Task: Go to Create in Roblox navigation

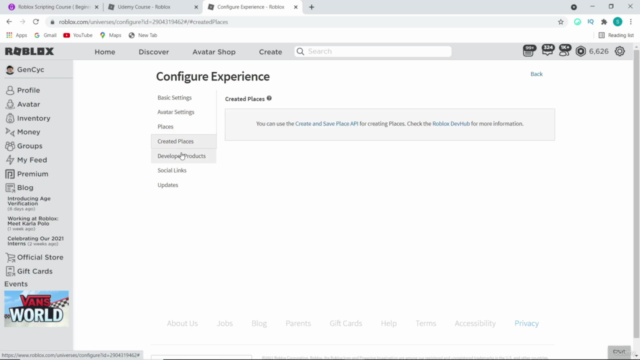Action: (270, 52)
